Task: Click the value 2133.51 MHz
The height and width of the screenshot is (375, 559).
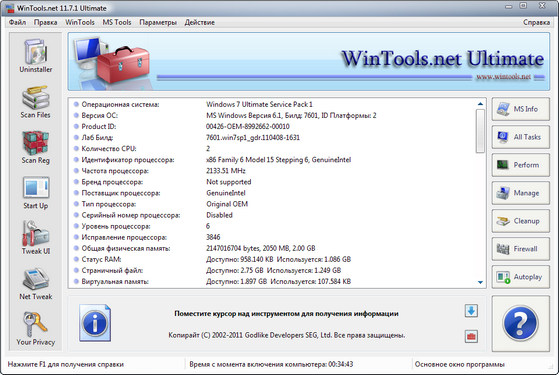Action: (x=226, y=171)
